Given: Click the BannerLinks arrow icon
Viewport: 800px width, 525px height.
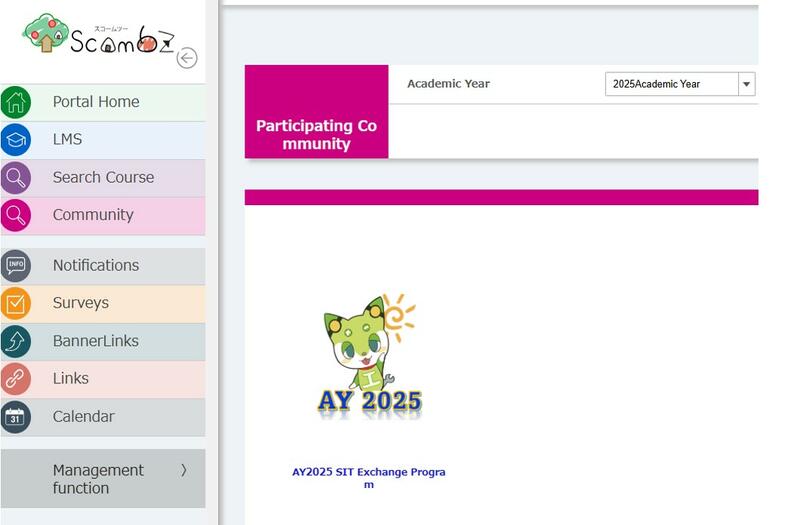Looking at the screenshot, I should (16, 341).
